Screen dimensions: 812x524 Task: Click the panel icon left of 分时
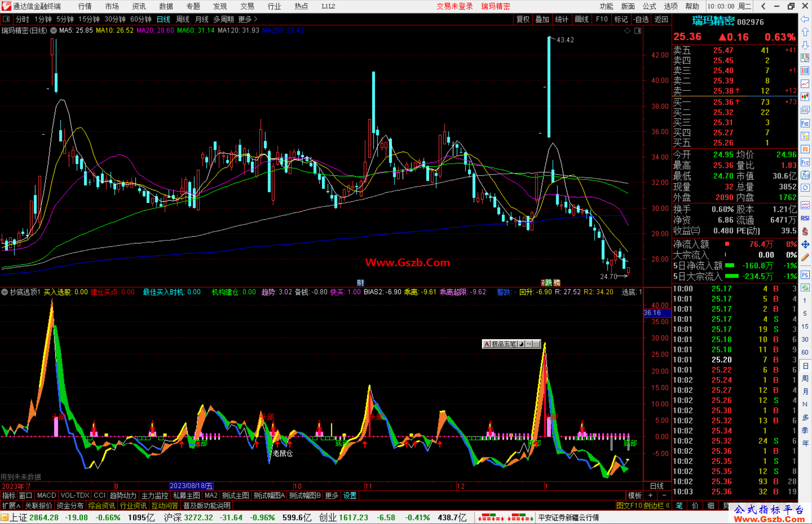point(6,19)
